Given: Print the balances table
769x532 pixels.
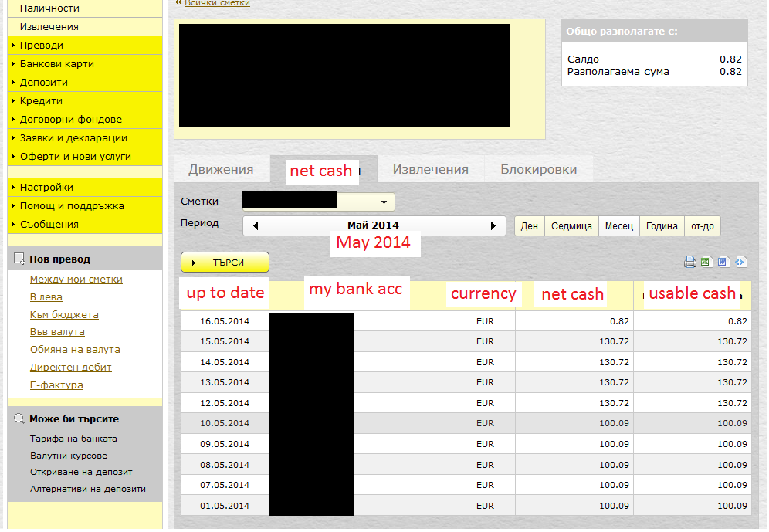Looking at the screenshot, I should pos(690,262).
